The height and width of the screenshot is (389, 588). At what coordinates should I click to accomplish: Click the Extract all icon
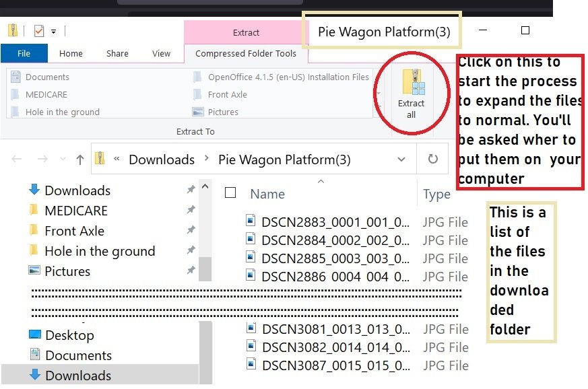[411, 83]
